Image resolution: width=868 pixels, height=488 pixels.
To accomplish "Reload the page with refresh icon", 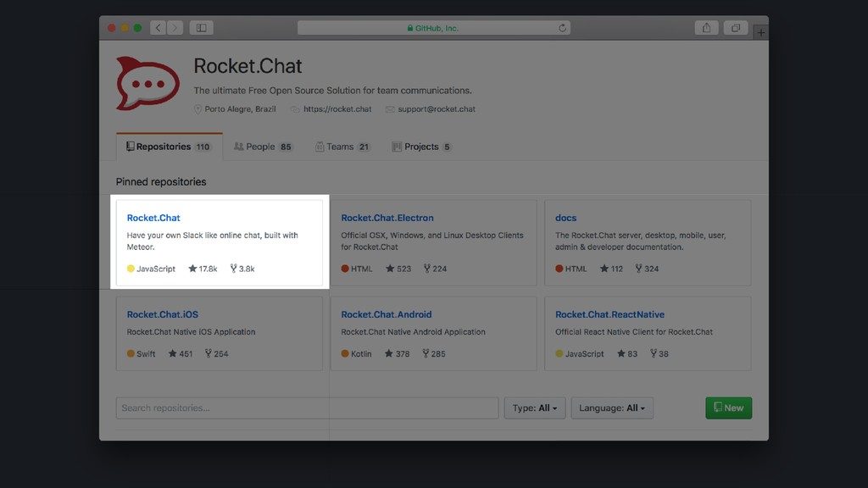I will [563, 28].
